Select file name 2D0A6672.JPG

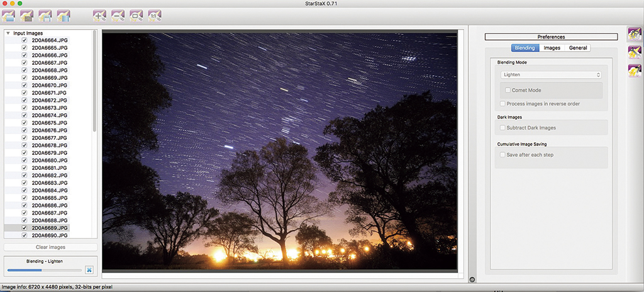point(50,100)
